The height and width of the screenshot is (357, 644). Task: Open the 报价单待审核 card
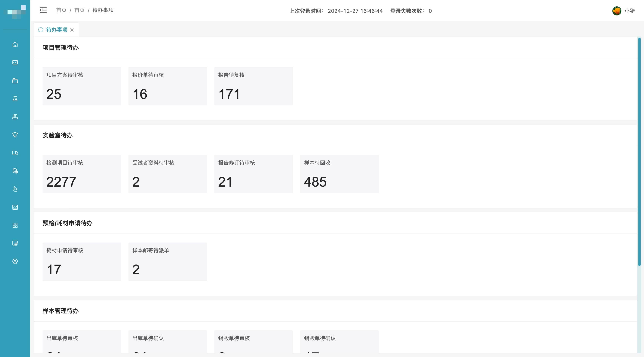168,86
